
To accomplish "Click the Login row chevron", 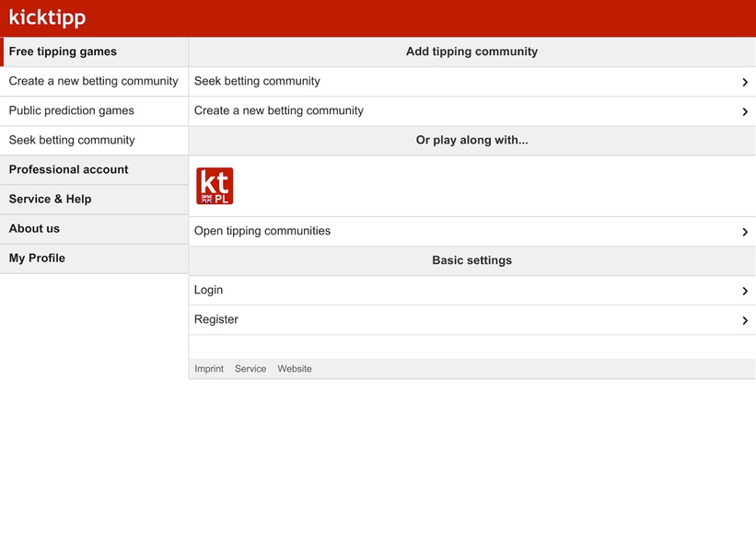I will (745, 291).
